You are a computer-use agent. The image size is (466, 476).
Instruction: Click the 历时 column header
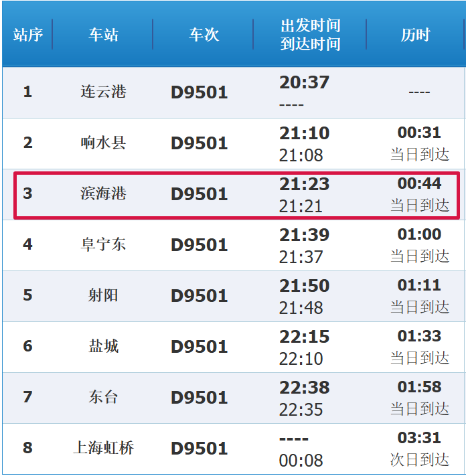click(x=415, y=35)
